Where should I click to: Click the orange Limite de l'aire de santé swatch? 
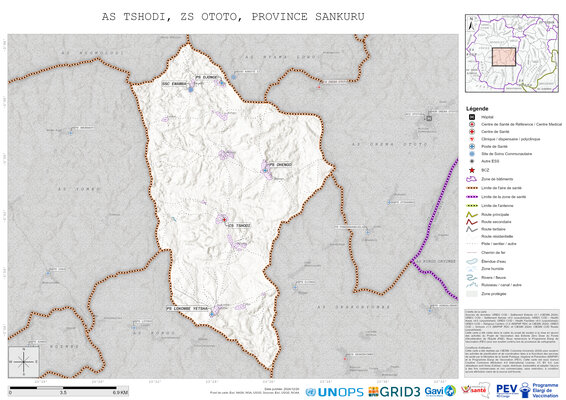click(471, 188)
